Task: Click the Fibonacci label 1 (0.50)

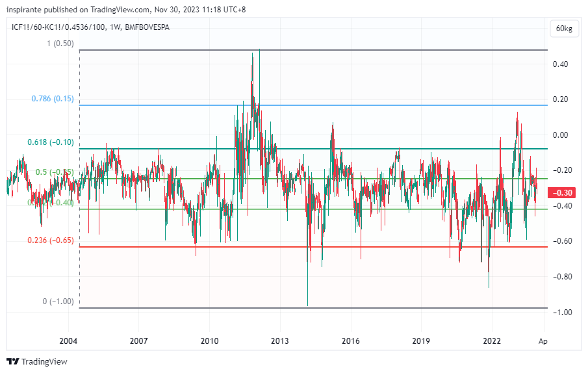Action: coord(60,44)
